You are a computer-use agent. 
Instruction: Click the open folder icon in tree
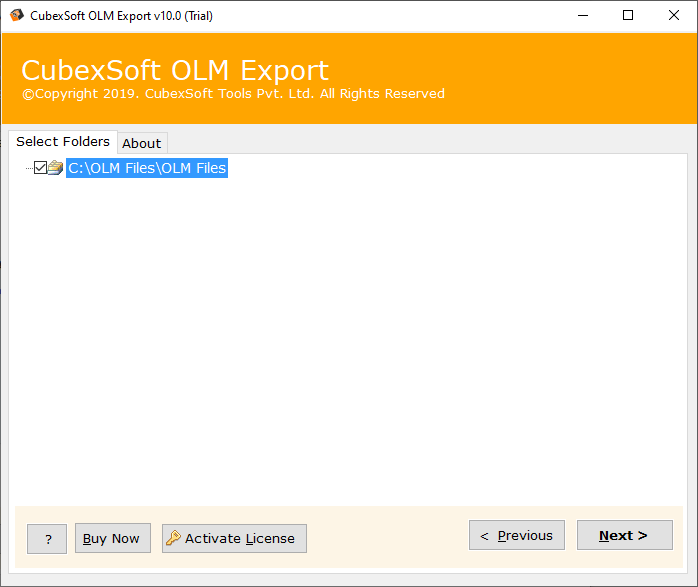55,168
